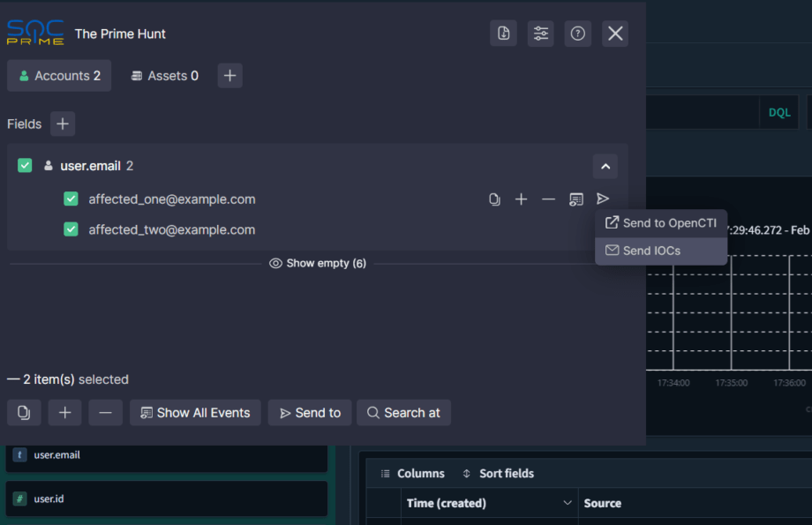This screenshot has height=525, width=812.
Task: Copy selected items using bottom copy icon
Action: coord(23,412)
